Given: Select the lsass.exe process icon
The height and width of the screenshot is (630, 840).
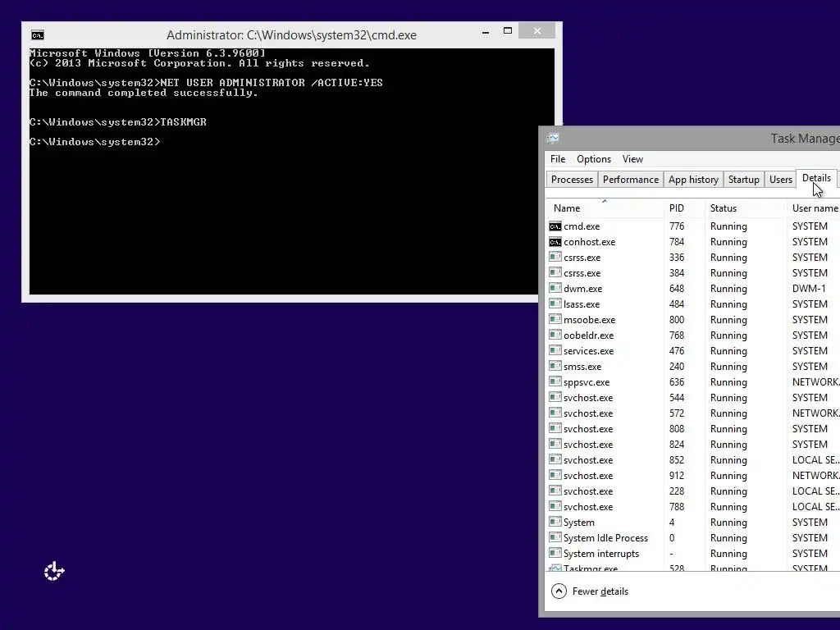Looking at the screenshot, I should pyautogui.click(x=555, y=304).
